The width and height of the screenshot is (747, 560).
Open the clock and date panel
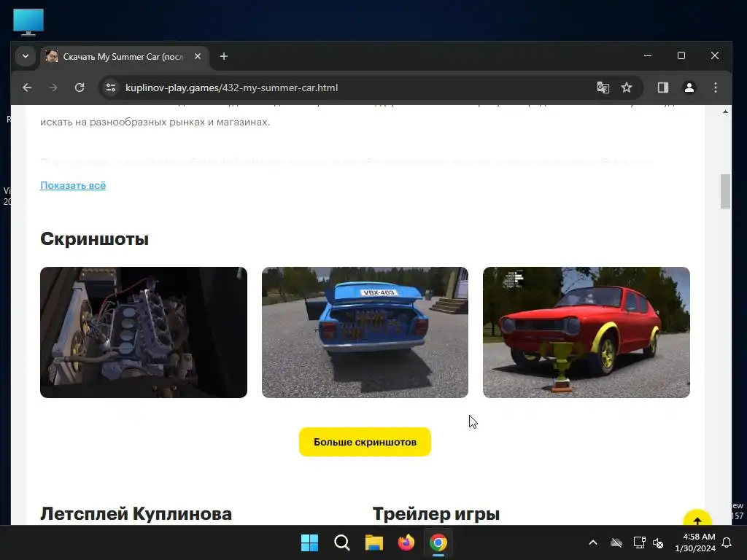click(x=695, y=542)
